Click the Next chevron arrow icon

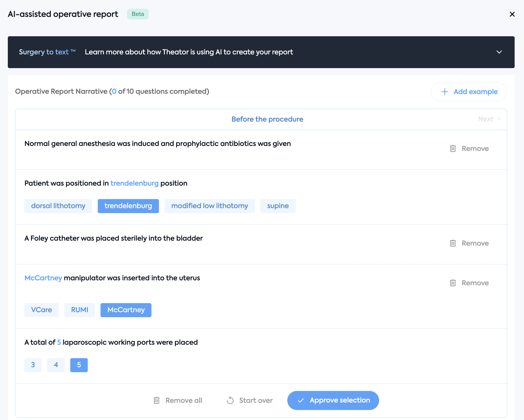click(x=499, y=119)
